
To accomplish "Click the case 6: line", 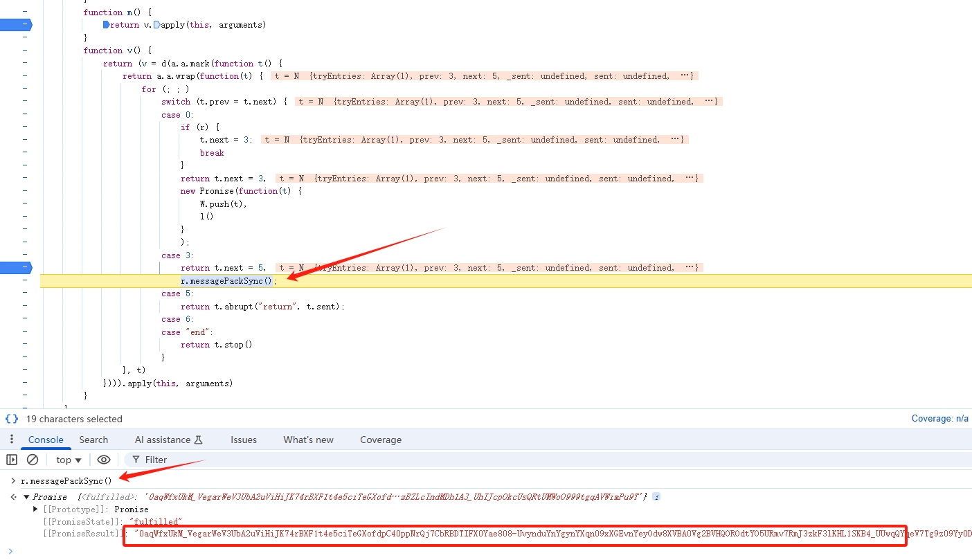I will [x=178, y=319].
